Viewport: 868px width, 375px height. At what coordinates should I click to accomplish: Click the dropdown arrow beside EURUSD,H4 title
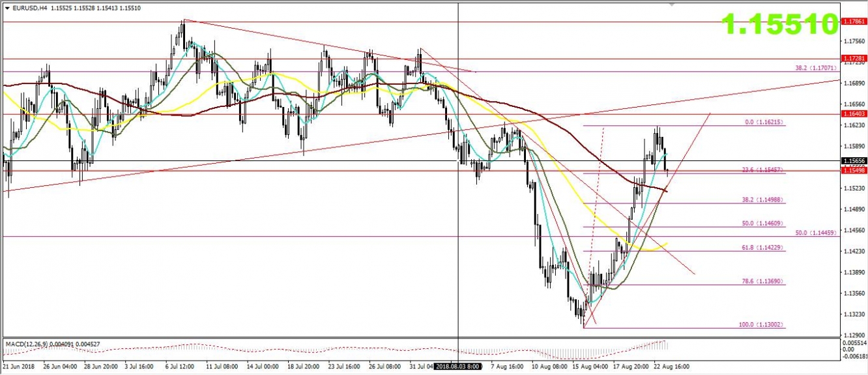pos(7,8)
